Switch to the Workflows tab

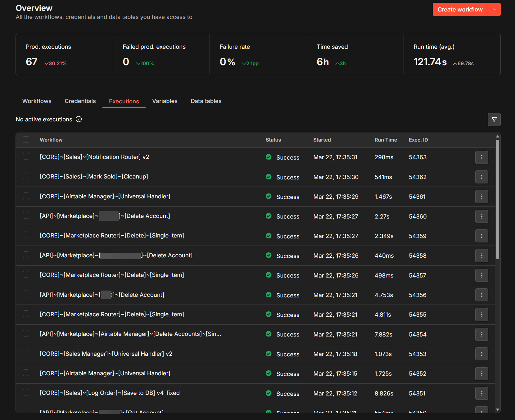[37, 101]
